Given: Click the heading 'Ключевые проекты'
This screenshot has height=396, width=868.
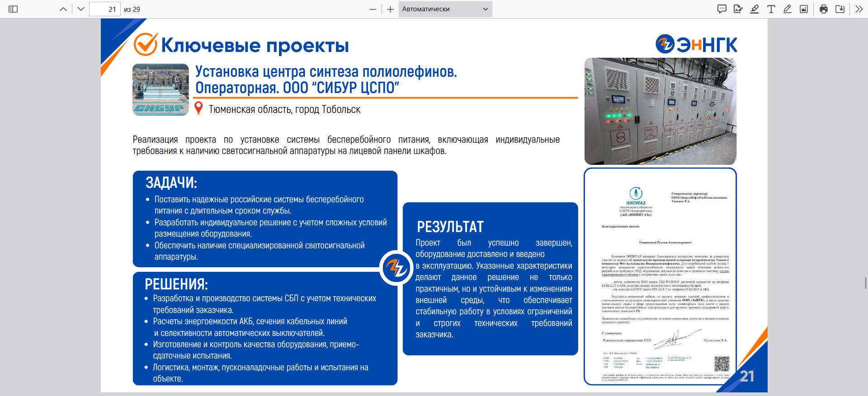Looking at the screenshot, I should tap(255, 46).
